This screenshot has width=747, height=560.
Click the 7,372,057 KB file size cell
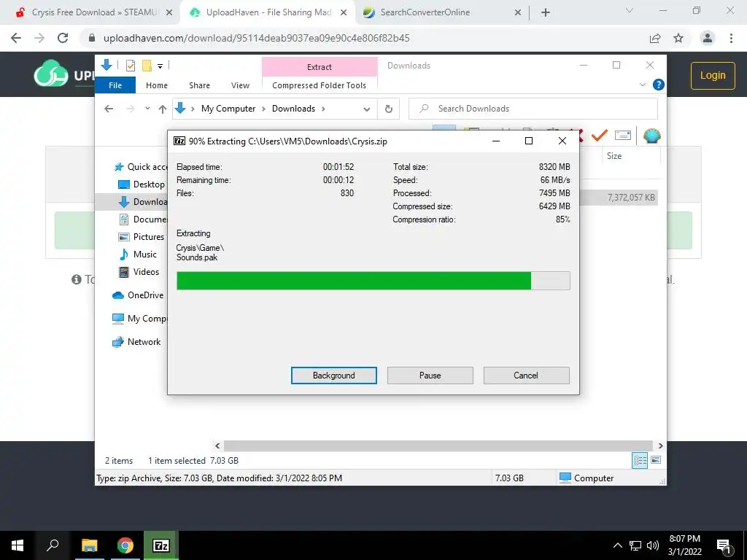coord(631,197)
